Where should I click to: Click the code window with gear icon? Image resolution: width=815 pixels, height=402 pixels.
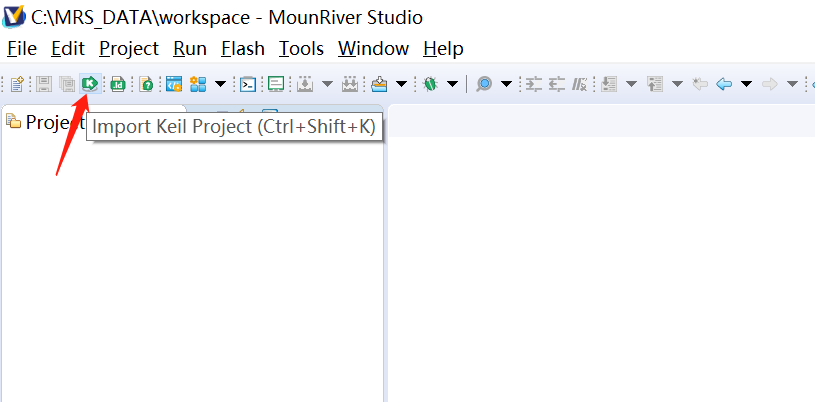pos(174,84)
